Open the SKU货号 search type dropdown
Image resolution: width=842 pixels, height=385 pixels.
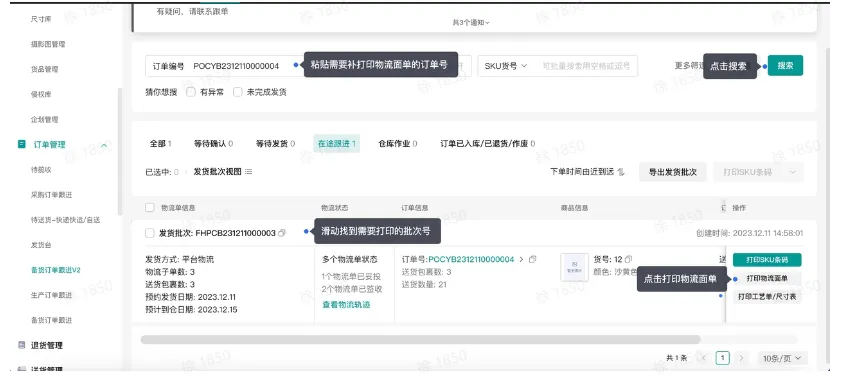(x=506, y=66)
